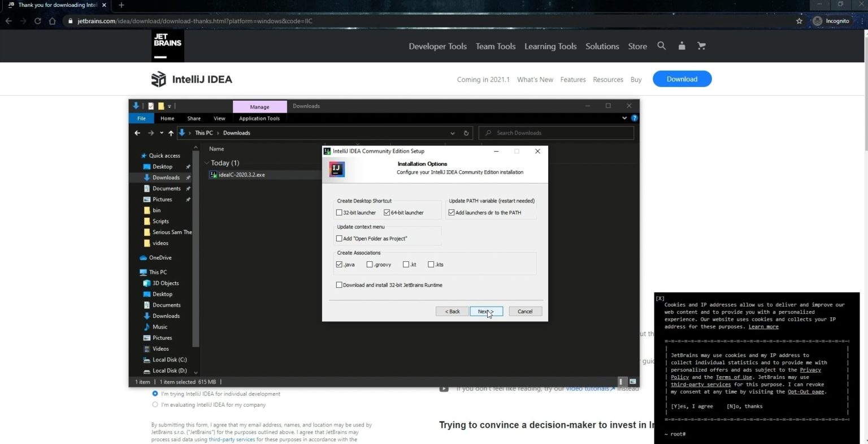Click the browser back arrow
The width and height of the screenshot is (868, 444).
[x=8, y=21]
